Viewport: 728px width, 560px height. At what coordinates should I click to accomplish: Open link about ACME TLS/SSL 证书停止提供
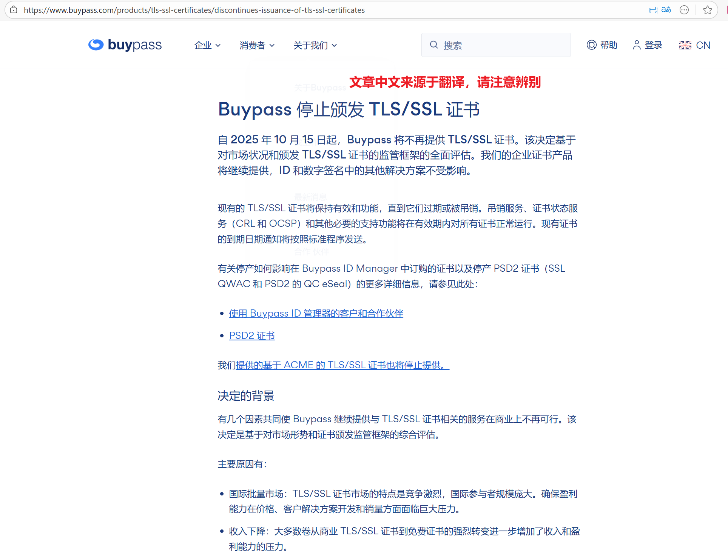click(342, 365)
